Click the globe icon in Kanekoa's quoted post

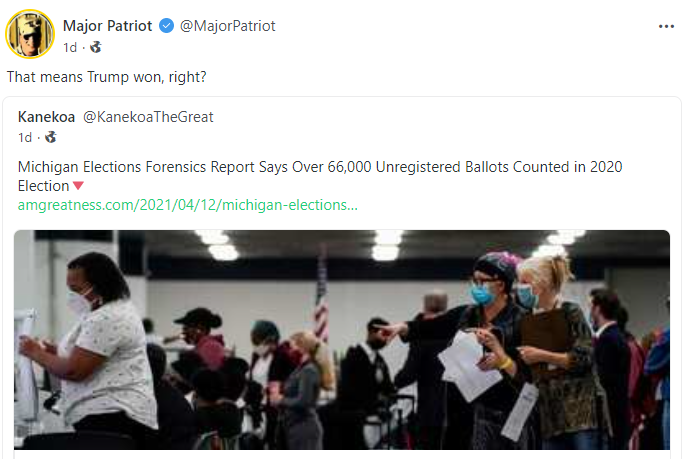click(x=51, y=137)
